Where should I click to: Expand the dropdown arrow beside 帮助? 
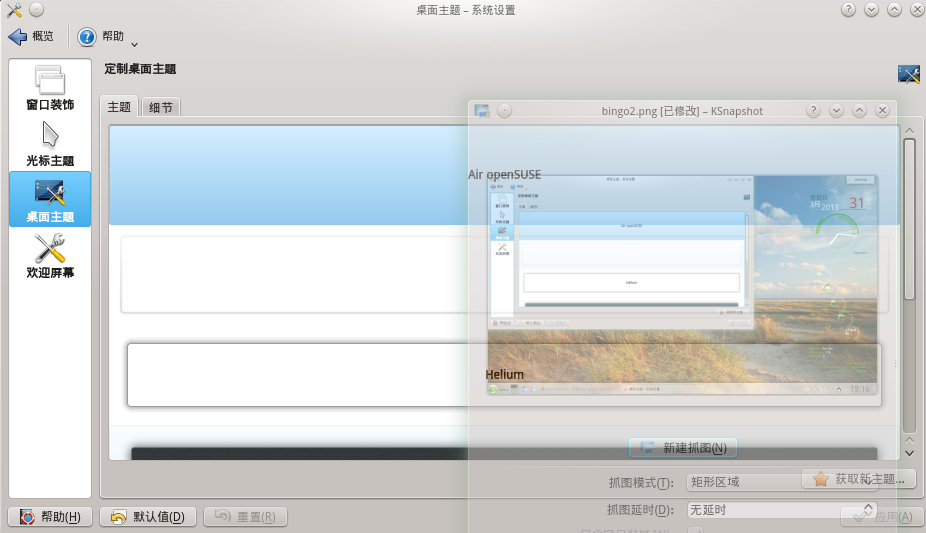135,44
